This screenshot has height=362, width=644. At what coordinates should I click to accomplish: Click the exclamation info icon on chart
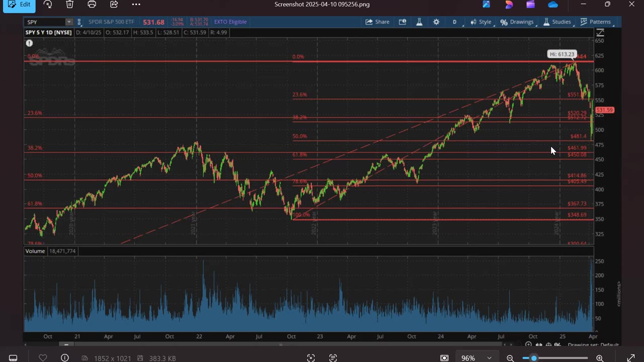[x=29, y=43]
